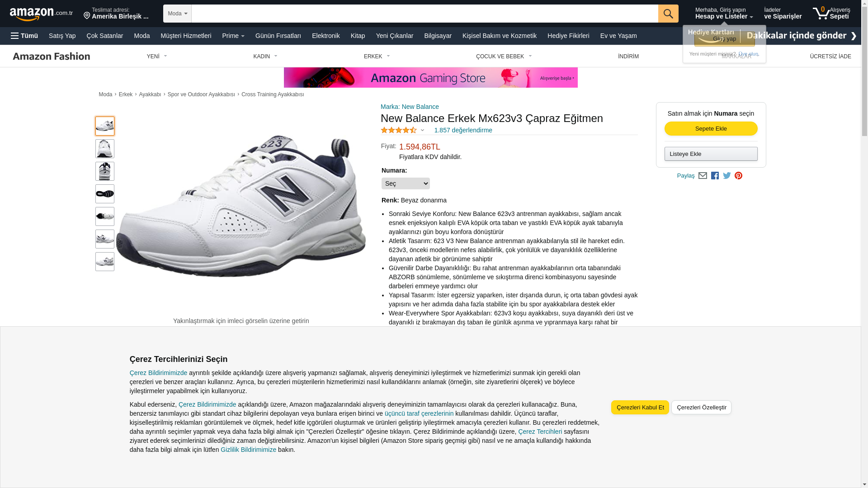The height and width of the screenshot is (488, 868).
Task: Open the Tümü hamburger menu
Action: pos(24,36)
